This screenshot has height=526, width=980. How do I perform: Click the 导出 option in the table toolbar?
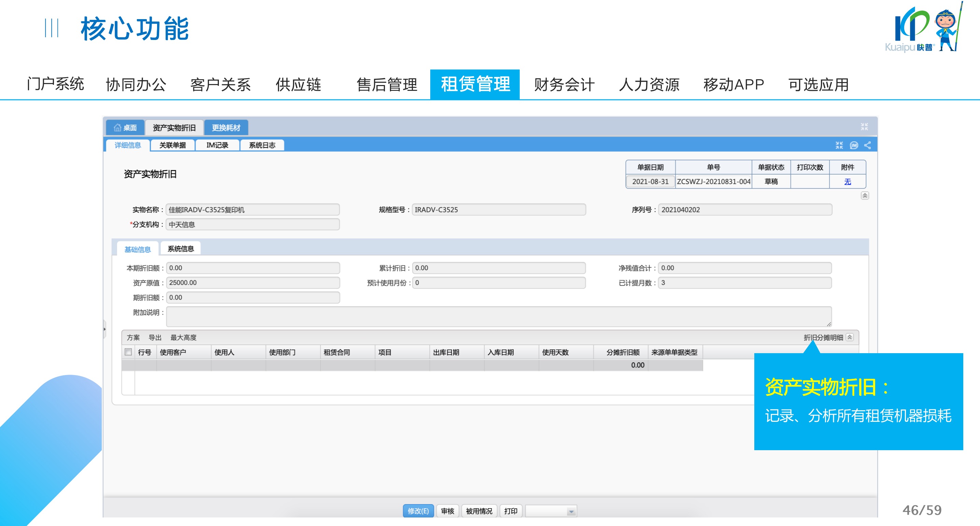point(155,337)
